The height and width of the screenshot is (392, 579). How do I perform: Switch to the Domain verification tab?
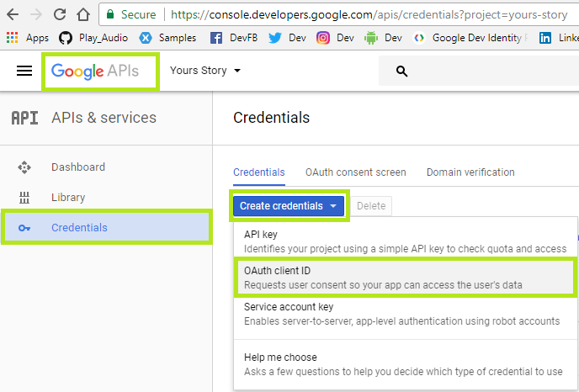(x=470, y=172)
